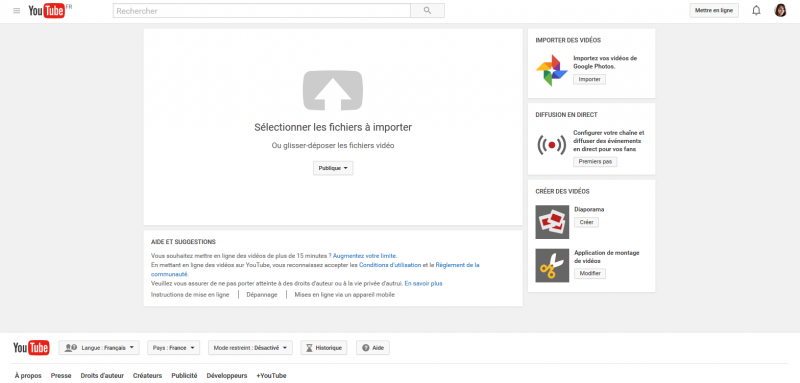The width and height of the screenshot is (800, 383).
Task: Click the Mettre en ligne button
Action: [714, 11]
